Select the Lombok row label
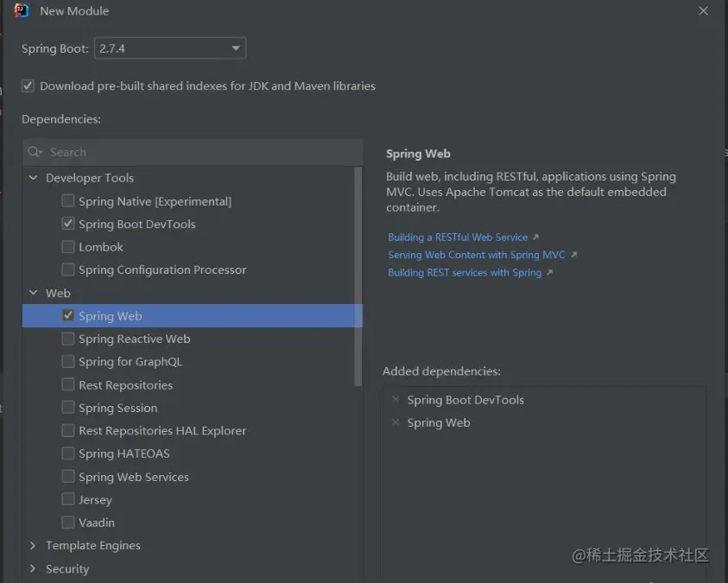This screenshot has height=583, width=728. click(101, 247)
